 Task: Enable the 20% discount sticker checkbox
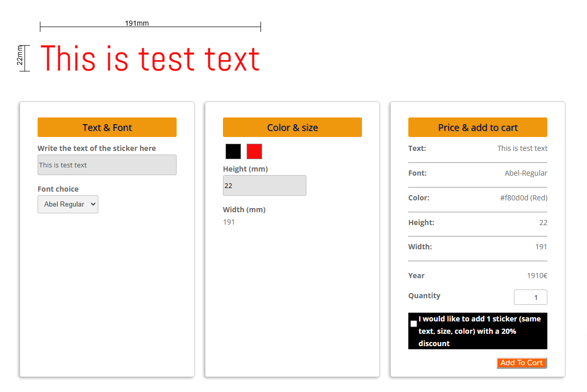[413, 324]
